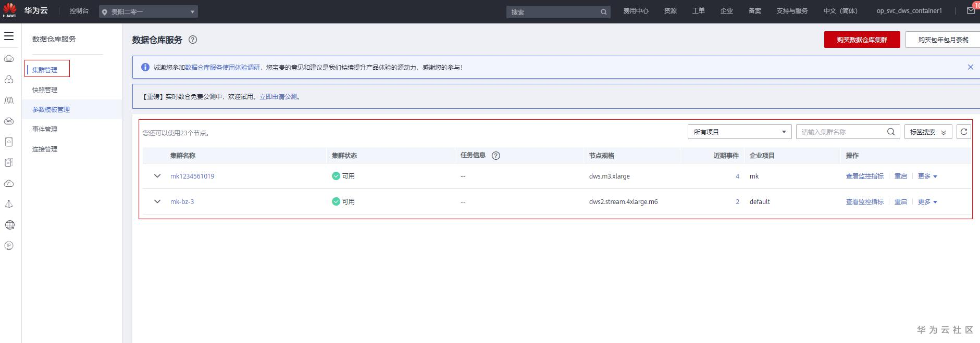Click 购买包年包月套餐 button
This screenshot has width=980, height=343.
point(943,40)
